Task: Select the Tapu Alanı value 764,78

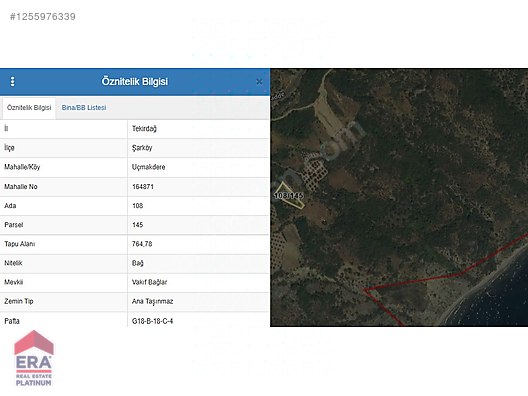Action: click(142, 244)
